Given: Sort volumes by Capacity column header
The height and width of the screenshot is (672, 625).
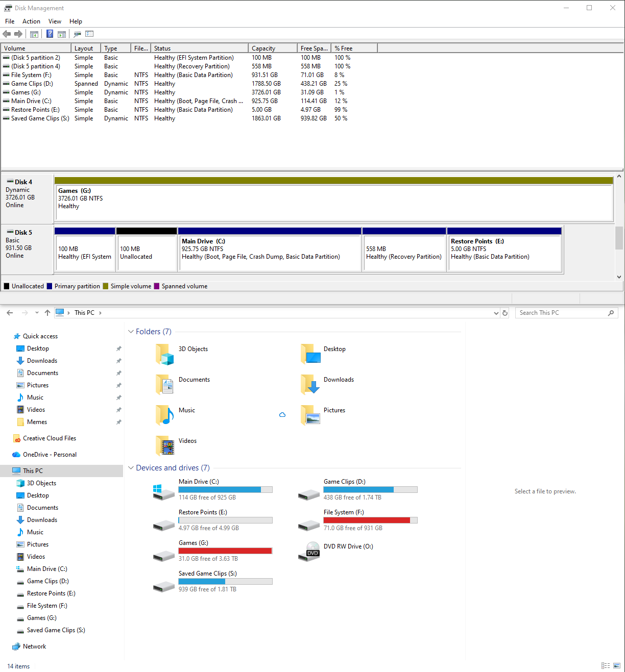Looking at the screenshot, I should tap(272, 48).
